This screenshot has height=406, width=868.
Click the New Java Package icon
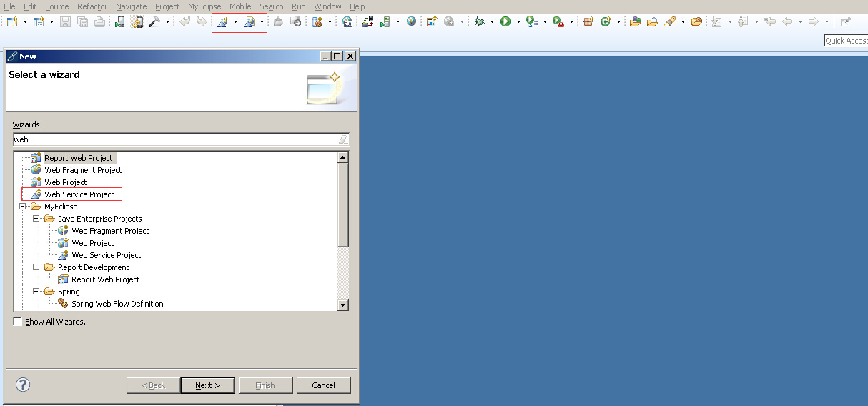588,22
